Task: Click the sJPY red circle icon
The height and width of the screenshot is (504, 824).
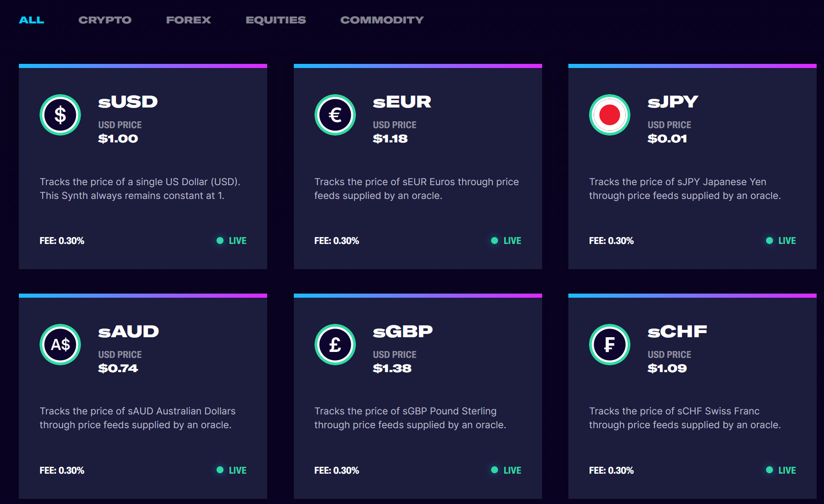Action: [x=610, y=115]
